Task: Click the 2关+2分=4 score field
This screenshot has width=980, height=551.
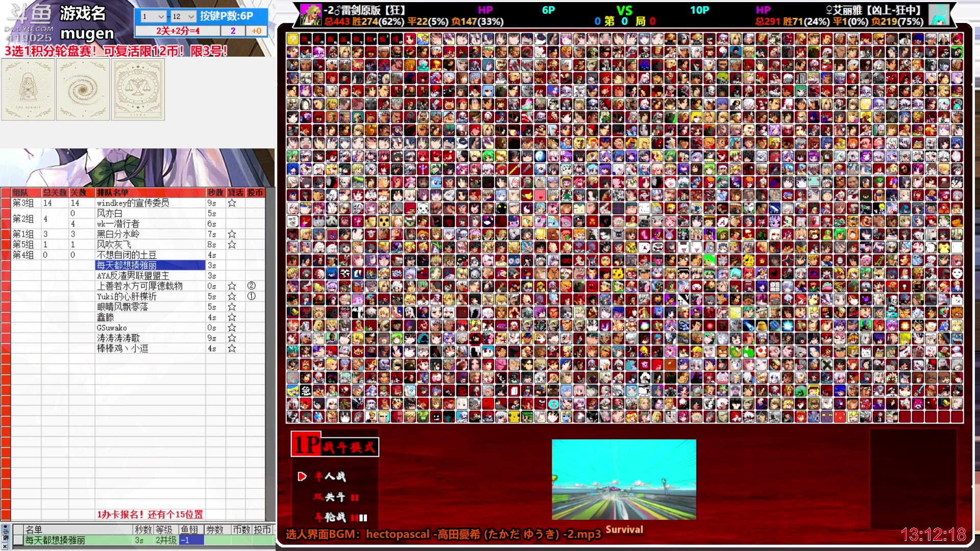Action: [x=178, y=31]
